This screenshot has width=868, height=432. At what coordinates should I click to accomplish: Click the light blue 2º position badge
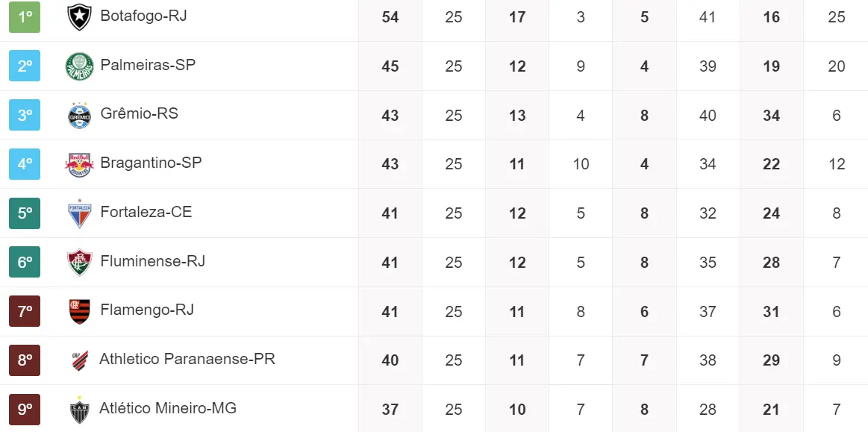[25, 66]
